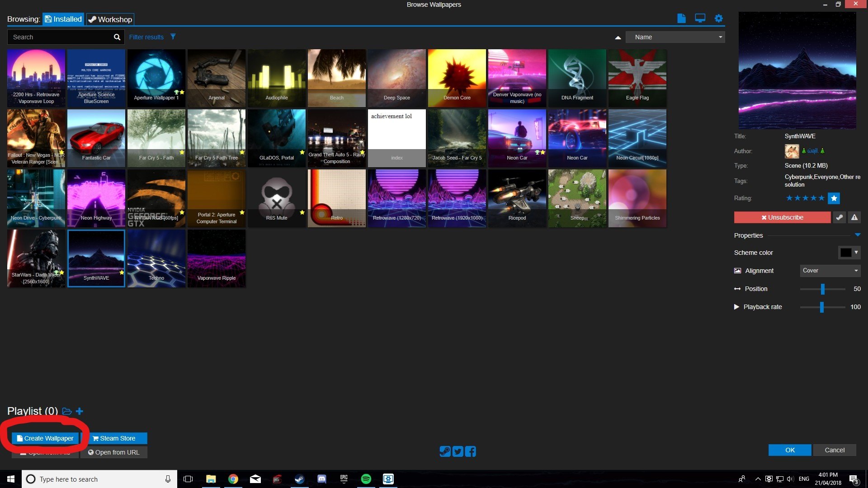This screenshot has width=868, height=488.
Task: Click the Spotify icon in taskbar
Action: point(366,479)
